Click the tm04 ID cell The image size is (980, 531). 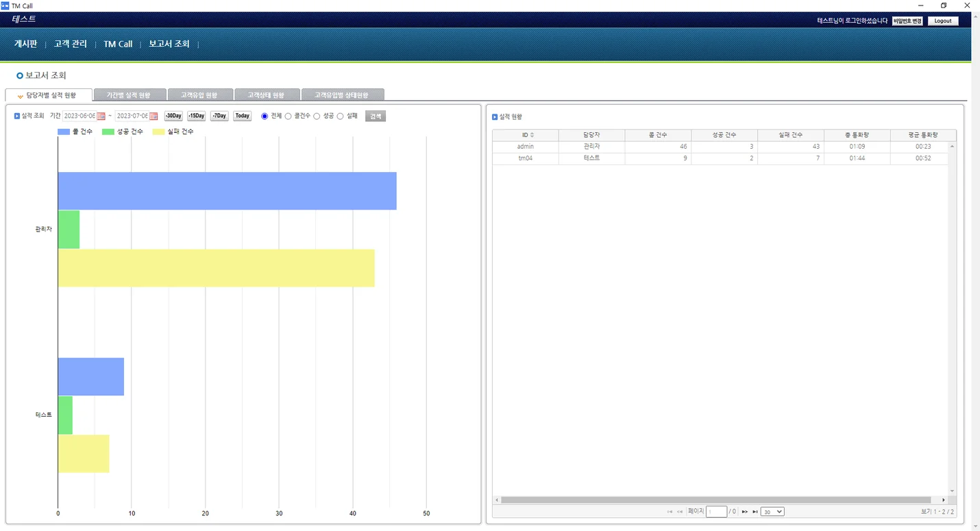(526, 158)
